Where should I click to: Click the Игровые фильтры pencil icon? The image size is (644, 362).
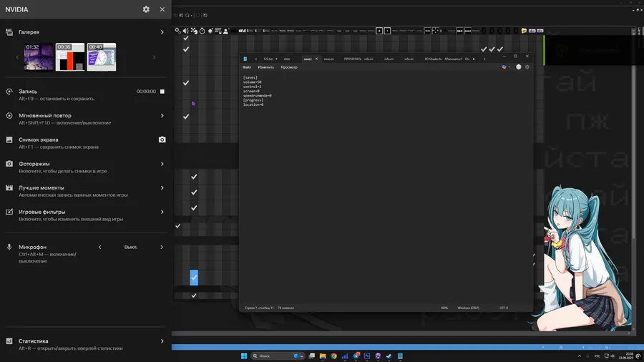9,212
